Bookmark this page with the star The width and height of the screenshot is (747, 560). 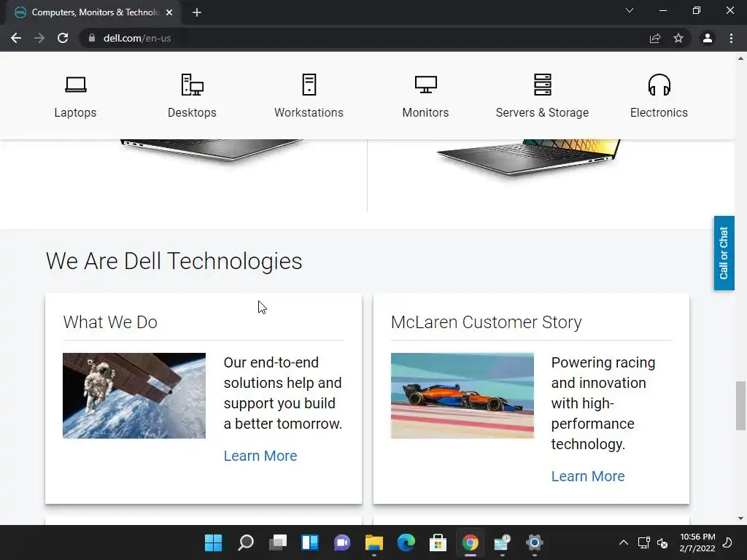678,38
